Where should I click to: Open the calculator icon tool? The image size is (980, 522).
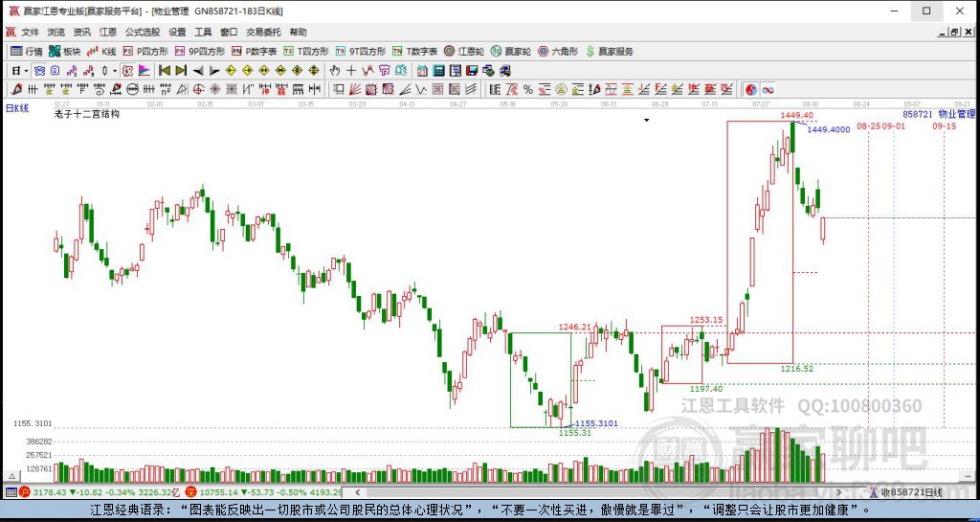click(x=438, y=71)
